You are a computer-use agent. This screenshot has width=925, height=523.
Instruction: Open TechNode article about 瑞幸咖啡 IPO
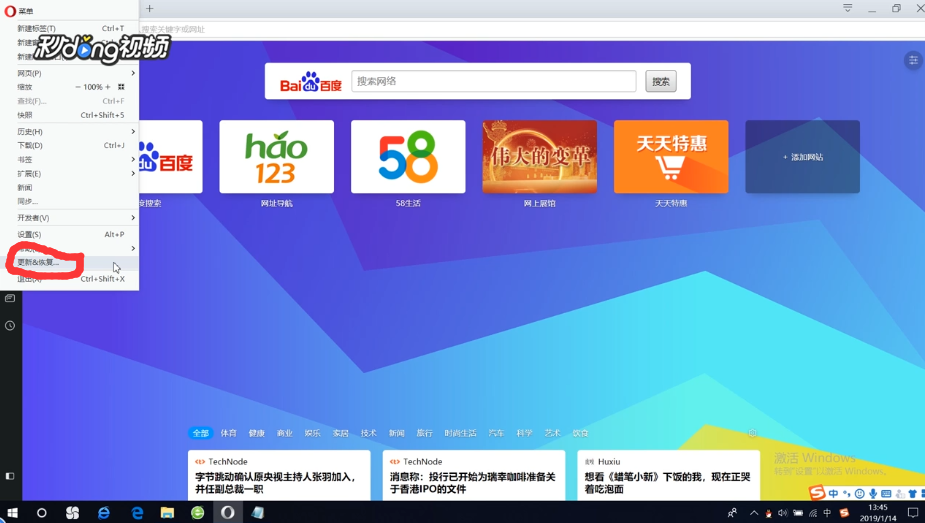point(474,476)
